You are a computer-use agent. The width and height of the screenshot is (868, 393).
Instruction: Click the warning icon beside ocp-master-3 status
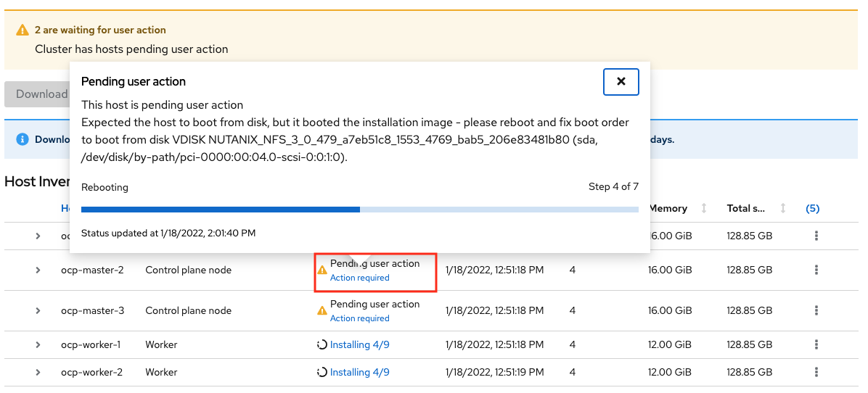click(322, 311)
